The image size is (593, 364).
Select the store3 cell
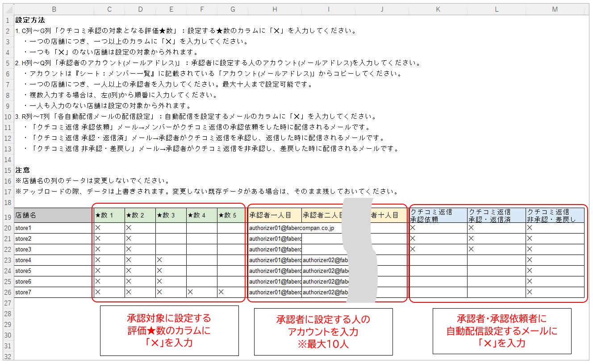click(x=54, y=250)
